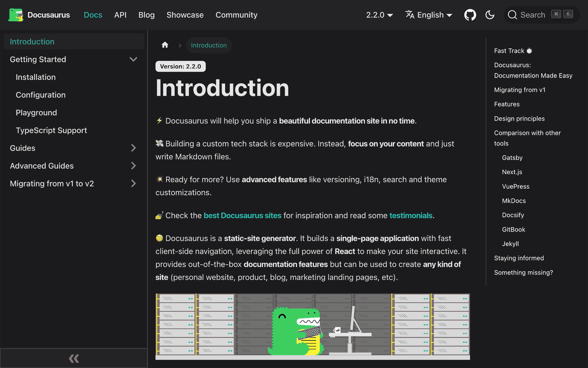Follow the best Docusaurus sites link
Image resolution: width=588 pixels, height=368 pixels.
coord(242,216)
